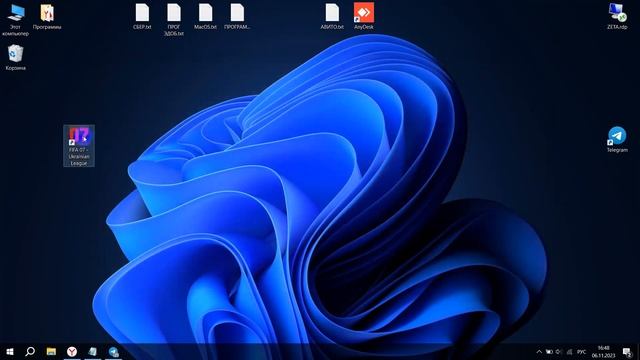Select the Recycle Bin 'Корзина' icon
This screenshot has width=640, height=360.
click(x=16, y=57)
